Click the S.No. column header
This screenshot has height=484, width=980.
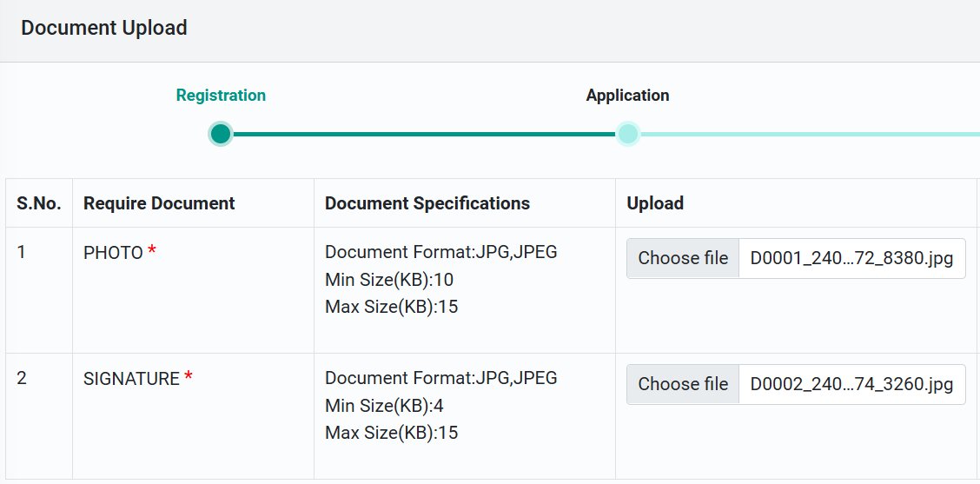pos(39,203)
